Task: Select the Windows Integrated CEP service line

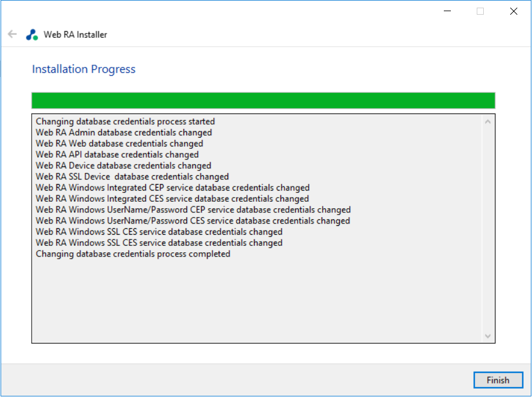Action: [172, 188]
